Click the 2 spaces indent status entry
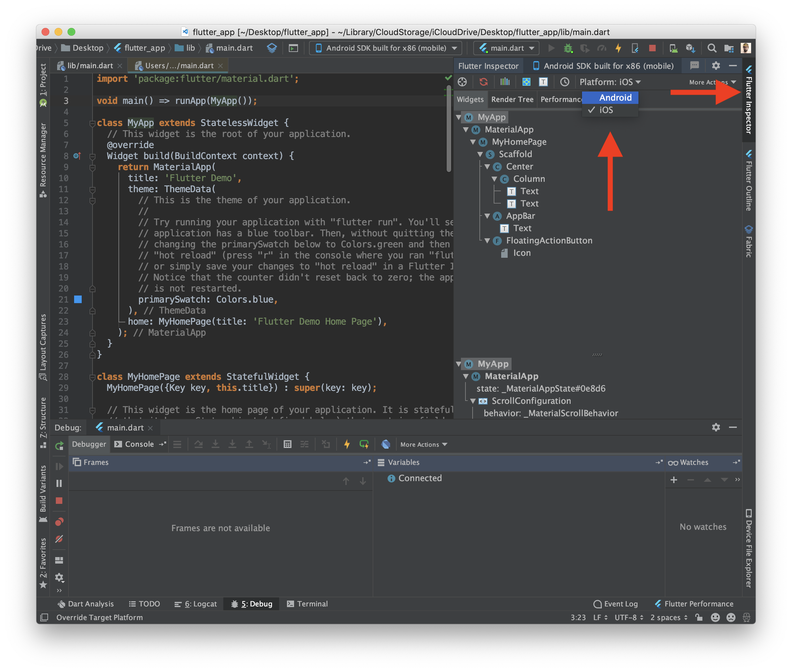792x672 pixels. (x=669, y=617)
